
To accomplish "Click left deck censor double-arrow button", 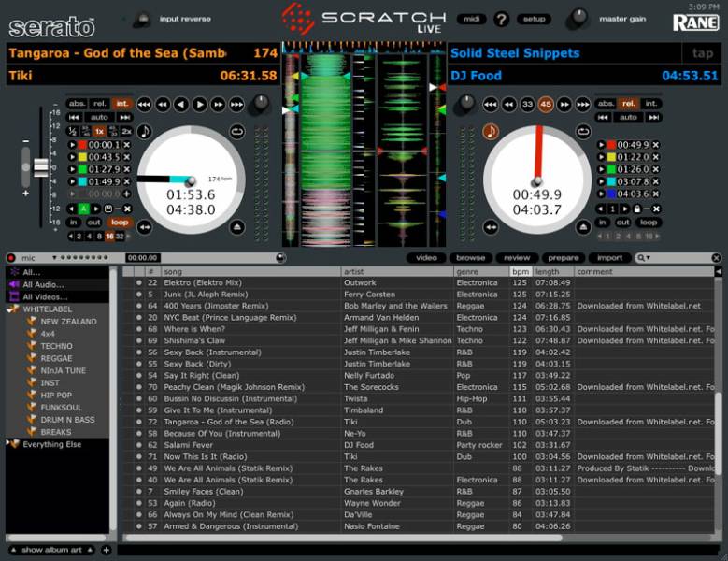I will pyautogui.click(x=145, y=227).
